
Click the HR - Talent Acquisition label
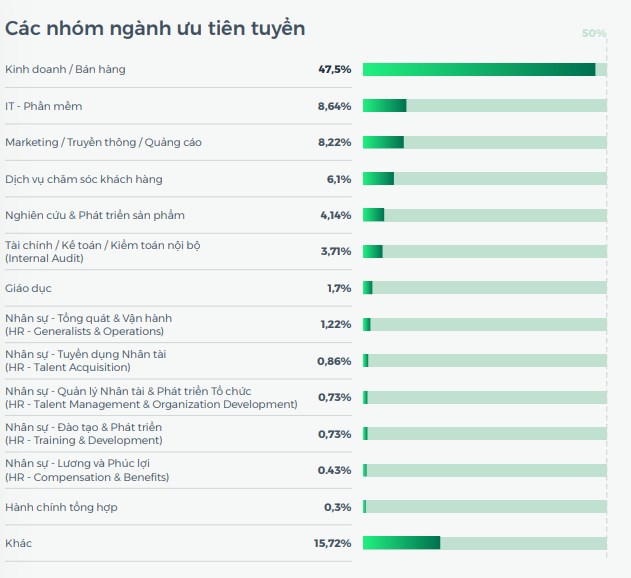click(x=67, y=367)
